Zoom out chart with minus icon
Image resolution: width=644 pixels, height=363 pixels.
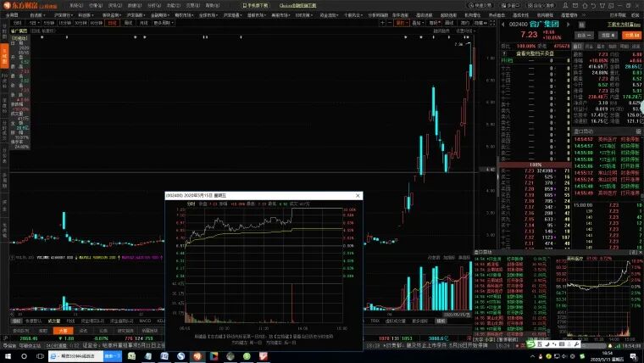click(389, 23)
